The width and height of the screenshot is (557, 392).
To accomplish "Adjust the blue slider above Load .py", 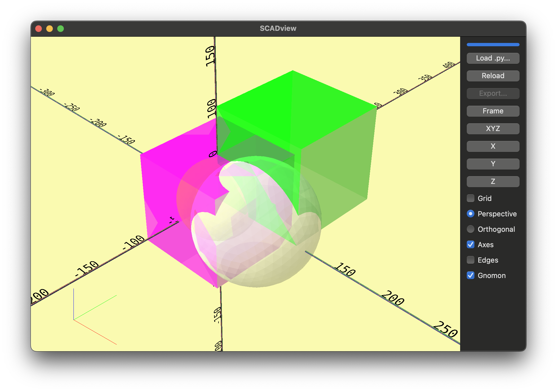I will (x=493, y=45).
